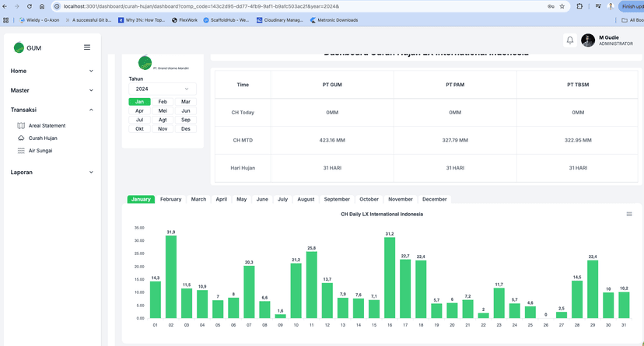
Task: Open the Cloudinary Manage bookmark
Action: coord(280,19)
